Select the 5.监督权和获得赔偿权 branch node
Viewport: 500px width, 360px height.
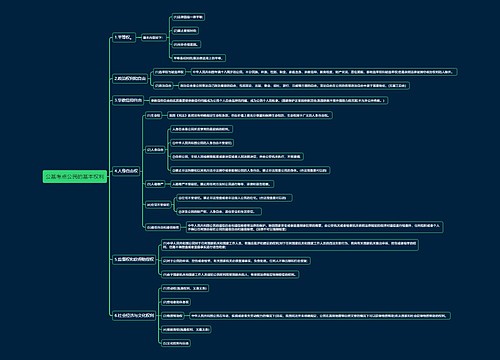(134, 259)
